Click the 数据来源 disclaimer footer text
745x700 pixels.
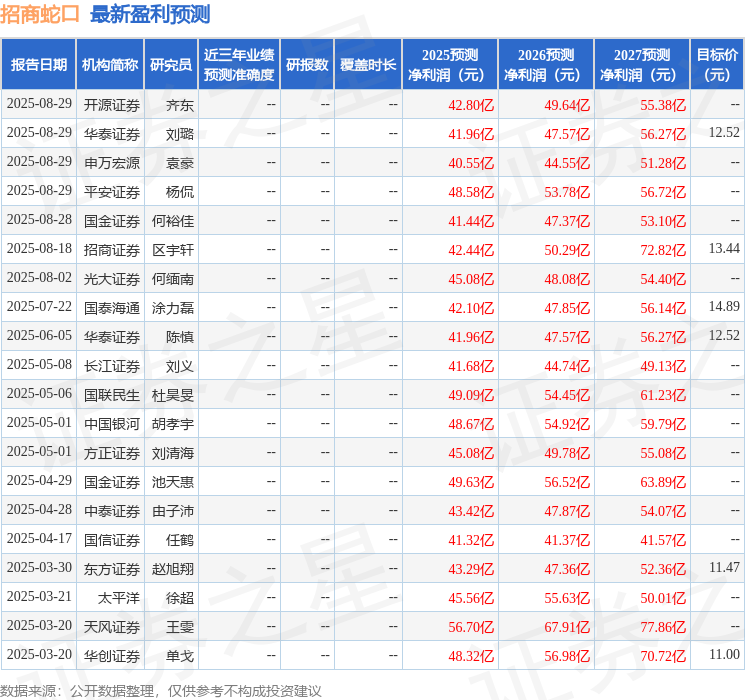point(161,690)
